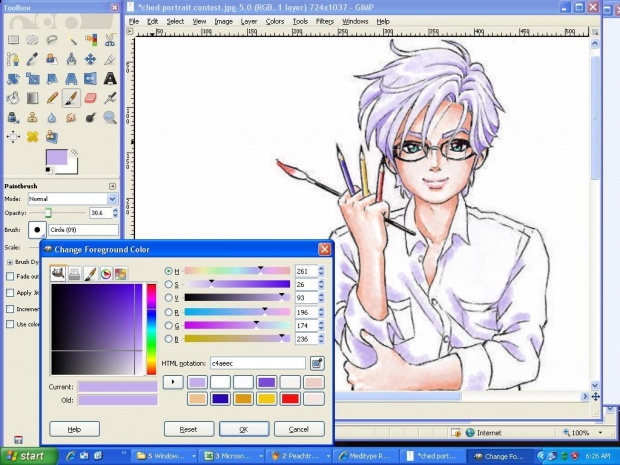Screen dimensions: 620x465
Task: Select the Measure compass tool
Action: pos(71,59)
